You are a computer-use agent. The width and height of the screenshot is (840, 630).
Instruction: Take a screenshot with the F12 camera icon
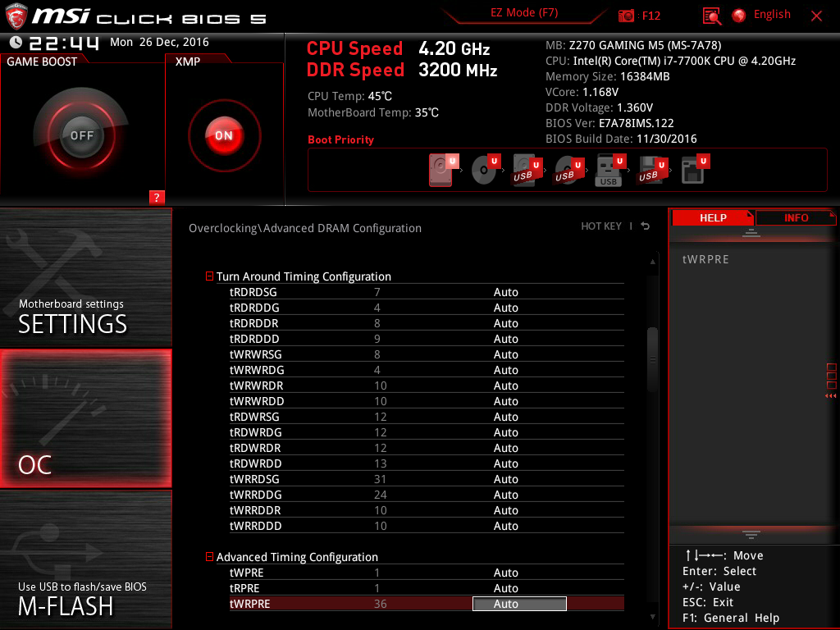tap(626, 16)
